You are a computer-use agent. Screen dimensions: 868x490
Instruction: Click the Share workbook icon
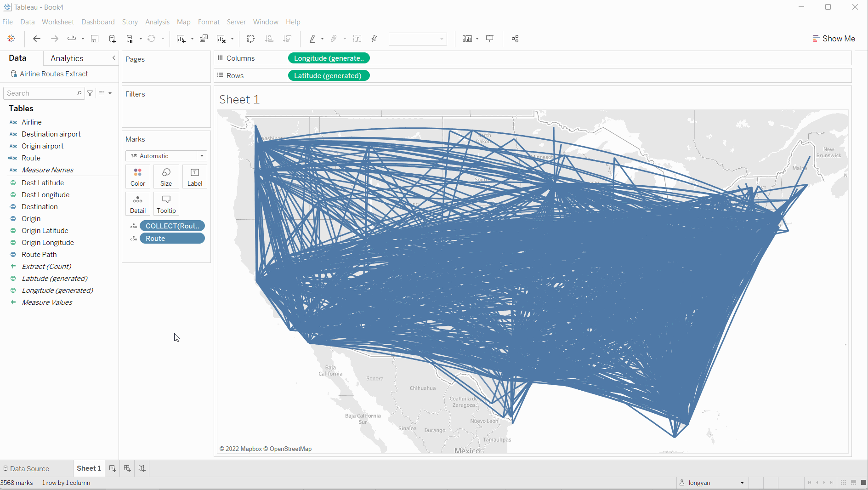click(x=515, y=39)
